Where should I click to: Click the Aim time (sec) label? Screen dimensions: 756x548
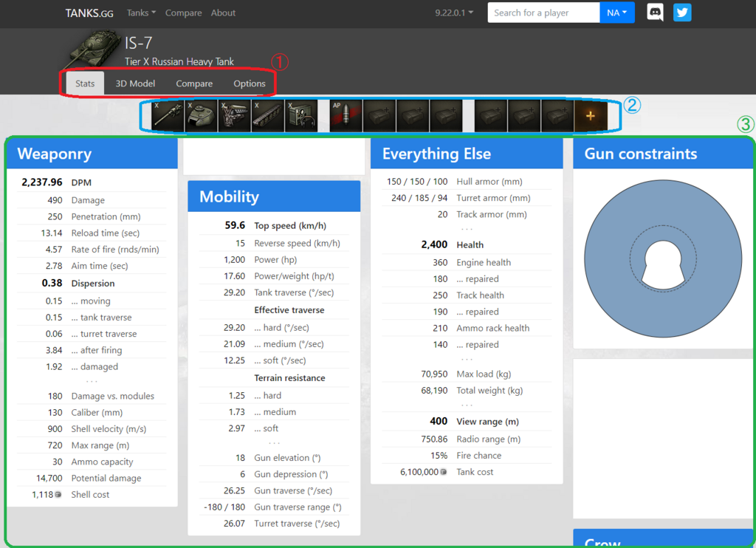(x=100, y=266)
